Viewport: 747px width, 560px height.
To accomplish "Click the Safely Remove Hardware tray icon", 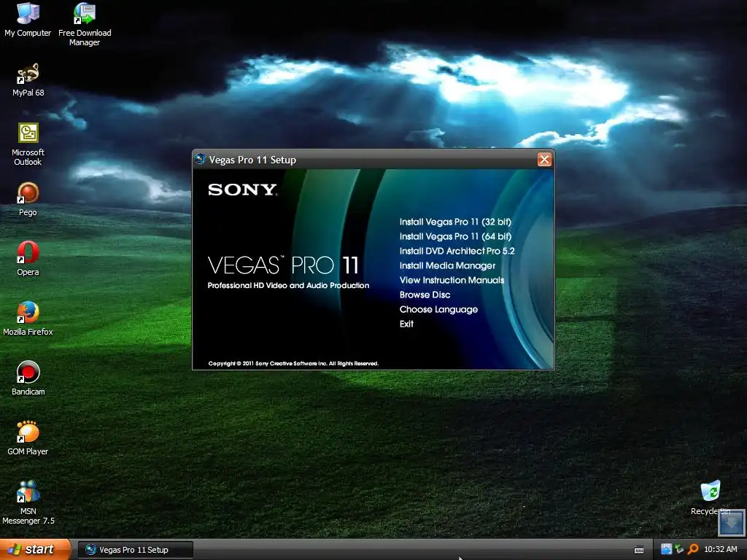I will (679, 549).
